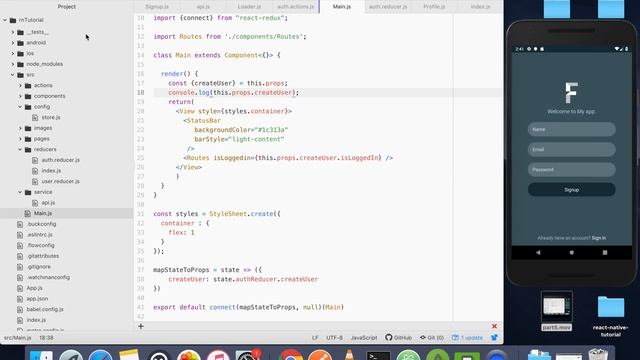Expand the actions folder

(x=20, y=85)
